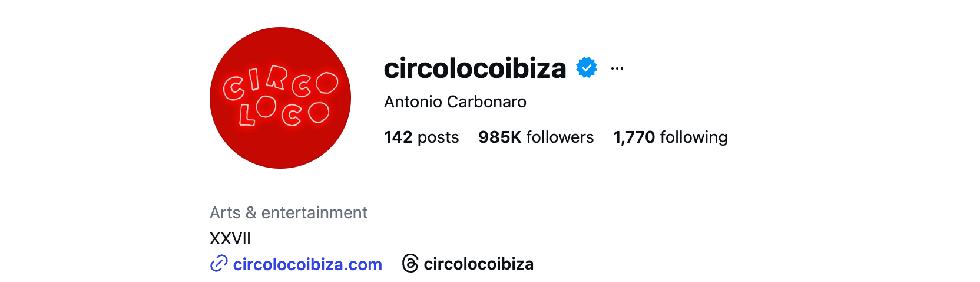Click the neon CIRCO lettering in avatar
This screenshot has height=282, width=980.
point(280,84)
